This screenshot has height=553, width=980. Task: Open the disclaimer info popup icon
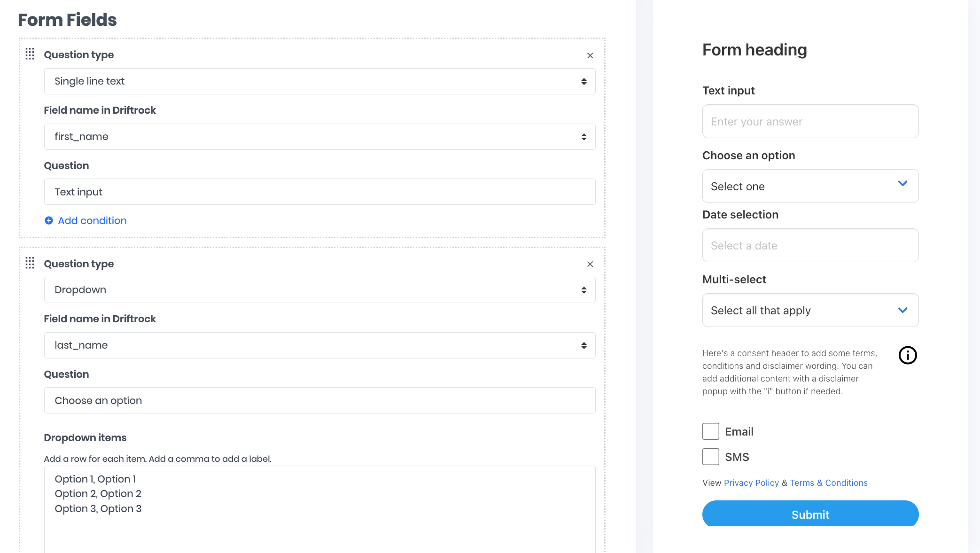point(908,356)
